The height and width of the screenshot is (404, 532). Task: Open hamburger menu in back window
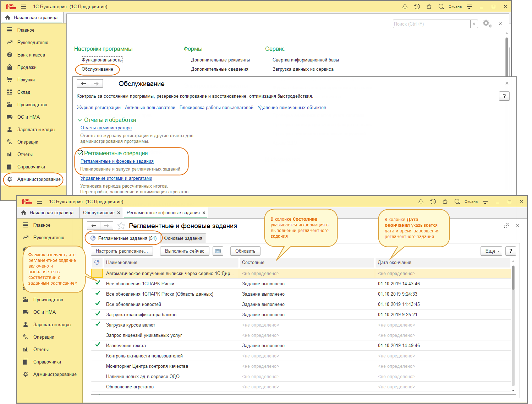23,6
